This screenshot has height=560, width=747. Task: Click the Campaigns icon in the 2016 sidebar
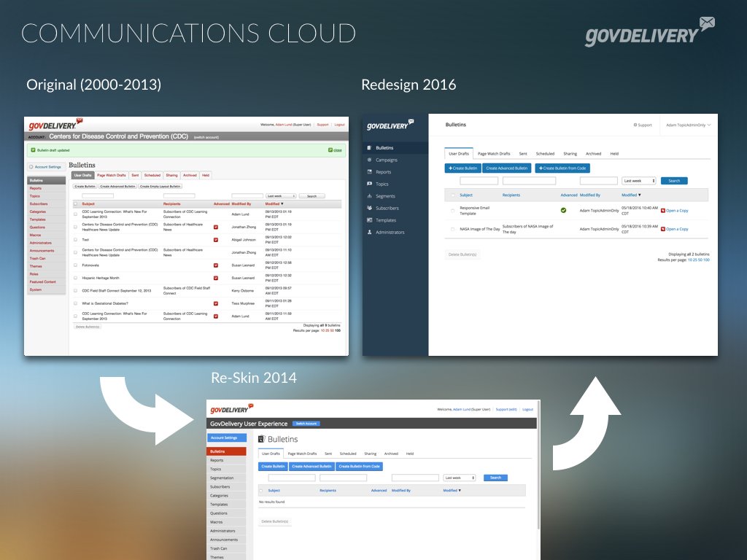click(371, 160)
